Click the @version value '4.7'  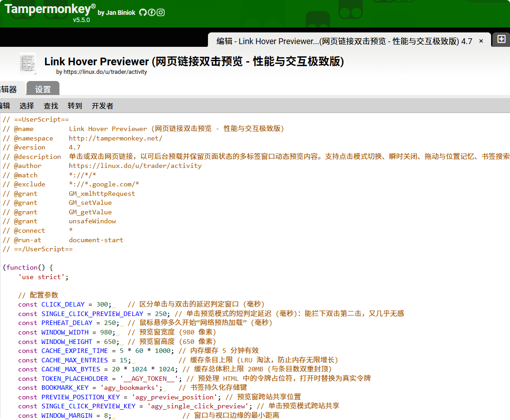click(74, 147)
